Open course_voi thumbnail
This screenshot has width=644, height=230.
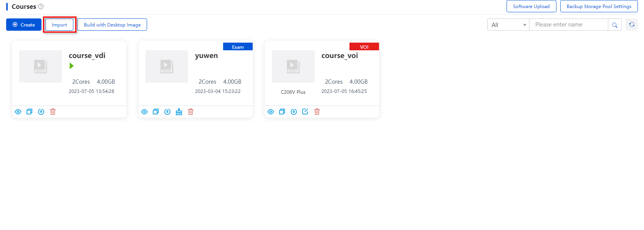[293, 66]
